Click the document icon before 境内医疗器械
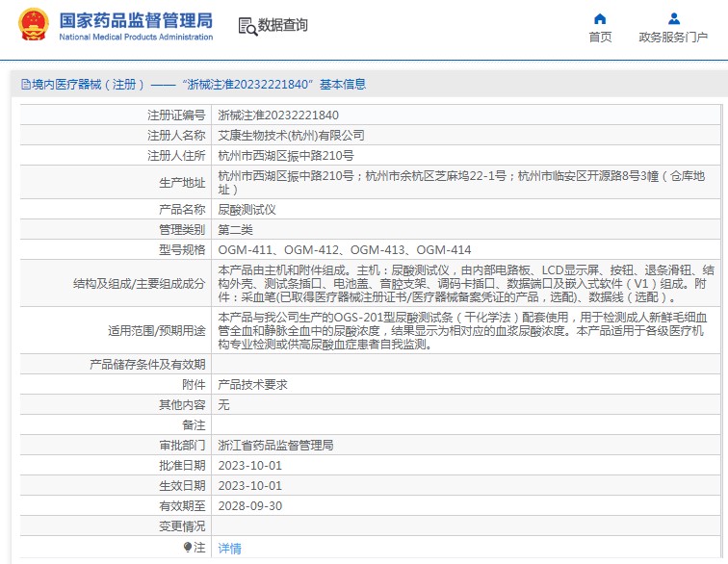Screen dimensions: 728x564 26,85
